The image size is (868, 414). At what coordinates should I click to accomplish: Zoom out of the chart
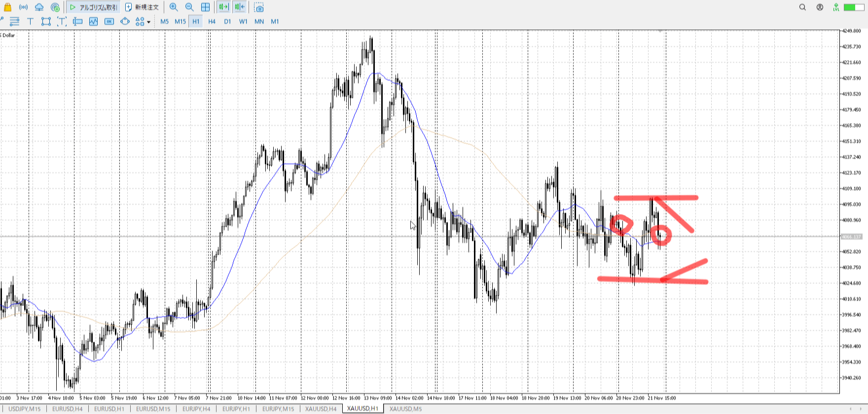click(189, 7)
